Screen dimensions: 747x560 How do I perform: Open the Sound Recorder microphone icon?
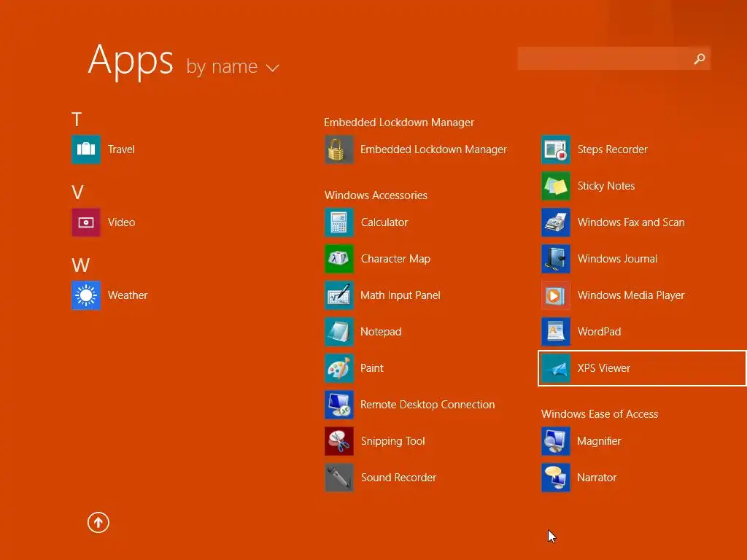338,477
